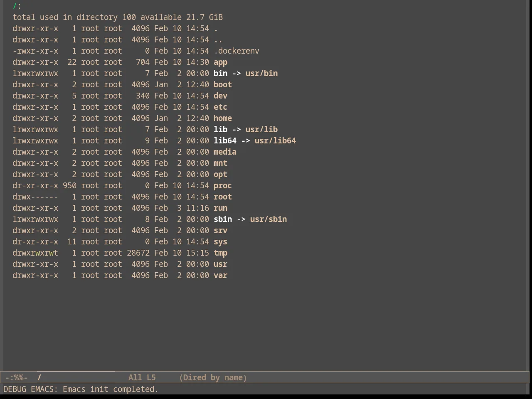Open the proc directory
This screenshot has width=532, height=399.
coord(223,186)
